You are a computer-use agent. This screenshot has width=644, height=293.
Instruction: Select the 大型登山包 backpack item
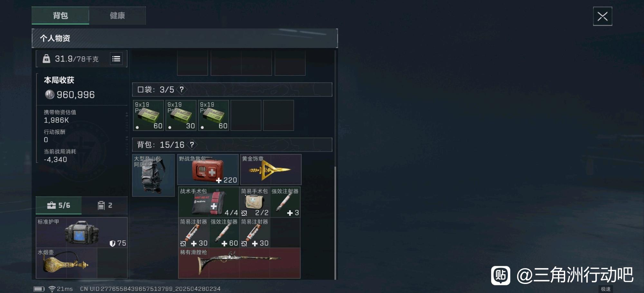153,175
